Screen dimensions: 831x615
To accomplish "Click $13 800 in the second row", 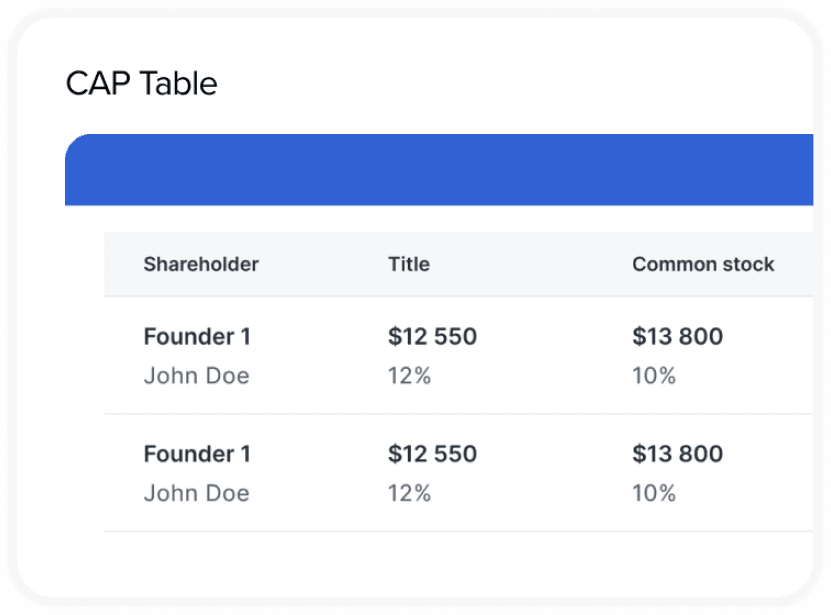I will 677,454.
